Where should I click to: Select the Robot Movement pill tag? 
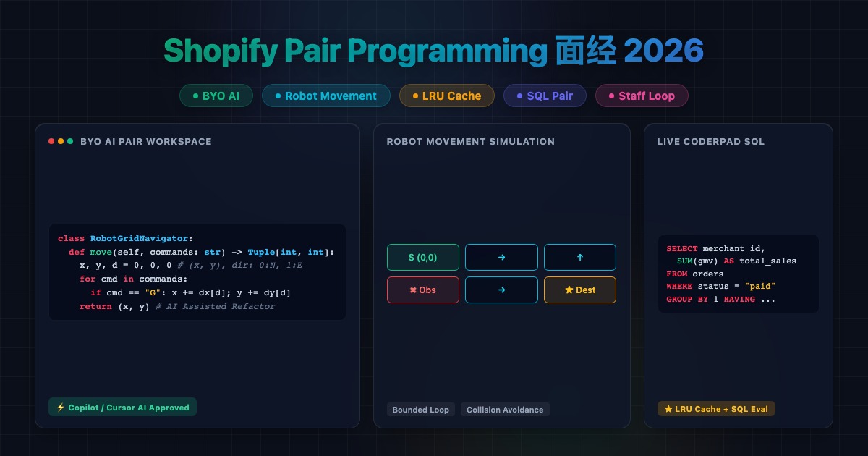tap(326, 96)
